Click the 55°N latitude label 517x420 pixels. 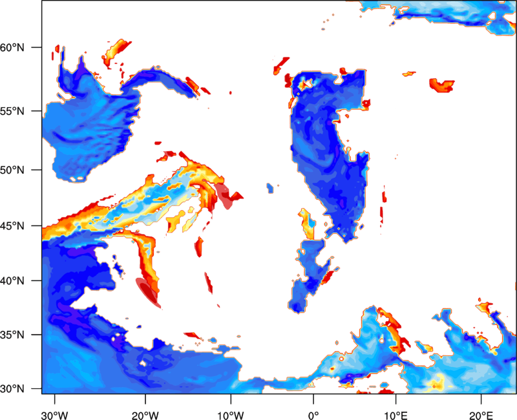click(x=12, y=111)
